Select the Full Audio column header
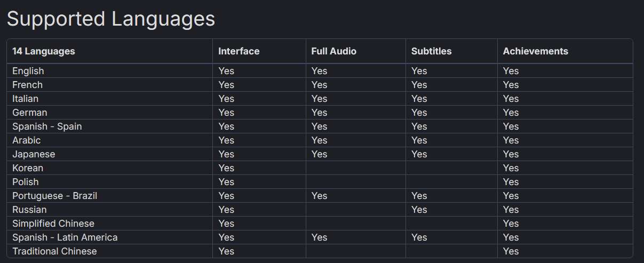 pyautogui.click(x=333, y=51)
